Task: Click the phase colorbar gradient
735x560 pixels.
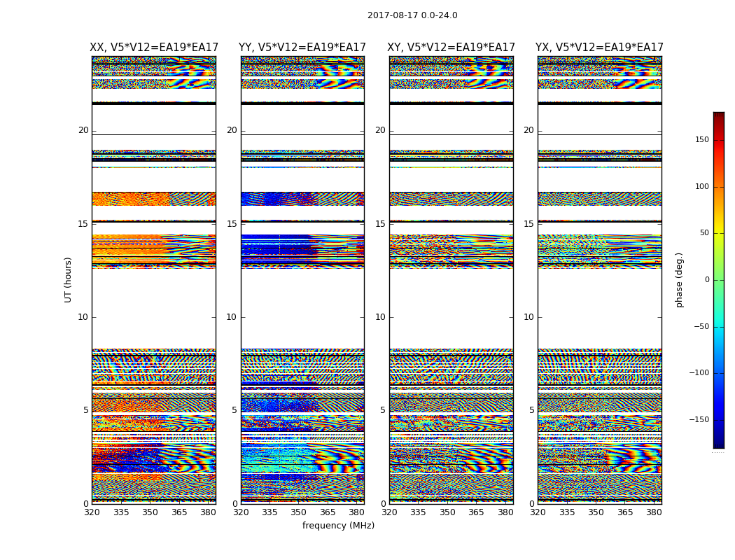Action: click(719, 280)
